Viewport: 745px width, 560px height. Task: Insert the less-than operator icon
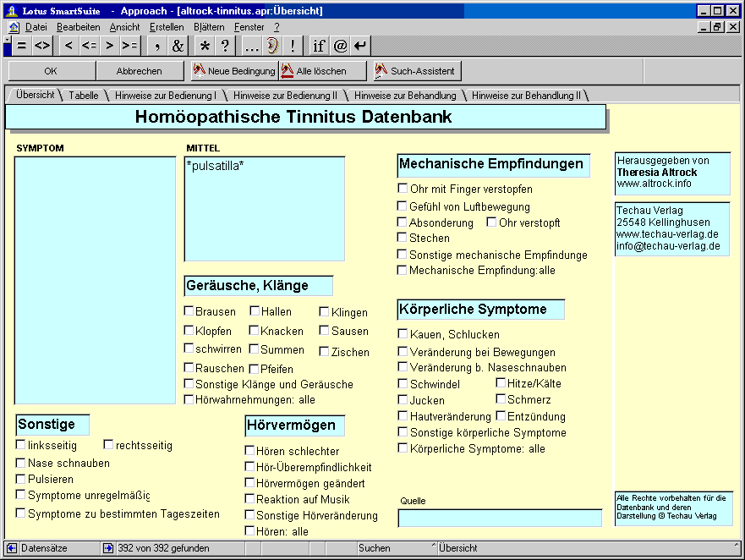(x=68, y=47)
